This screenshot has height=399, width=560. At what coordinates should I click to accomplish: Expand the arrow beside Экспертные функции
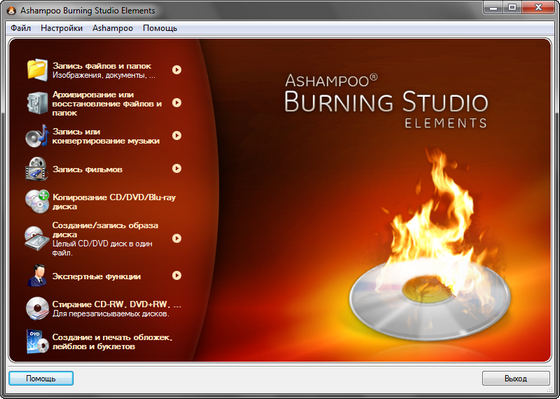(176, 275)
